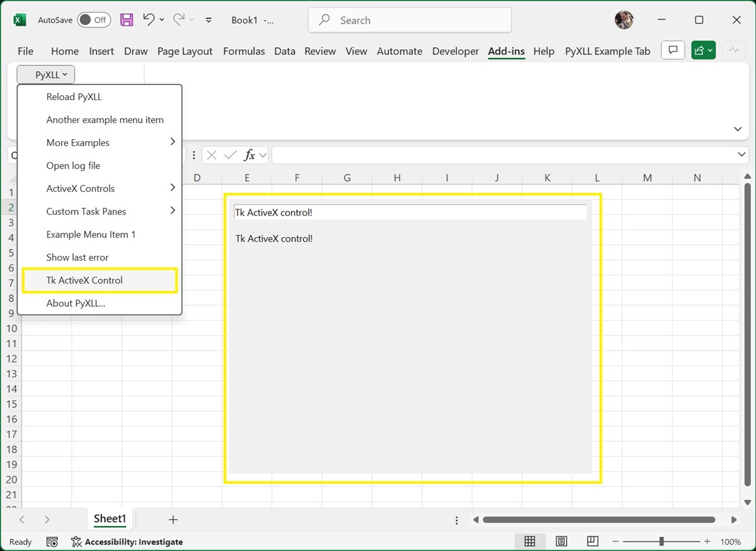
Task: Open the formula bar options dots
Action: [x=194, y=155]
